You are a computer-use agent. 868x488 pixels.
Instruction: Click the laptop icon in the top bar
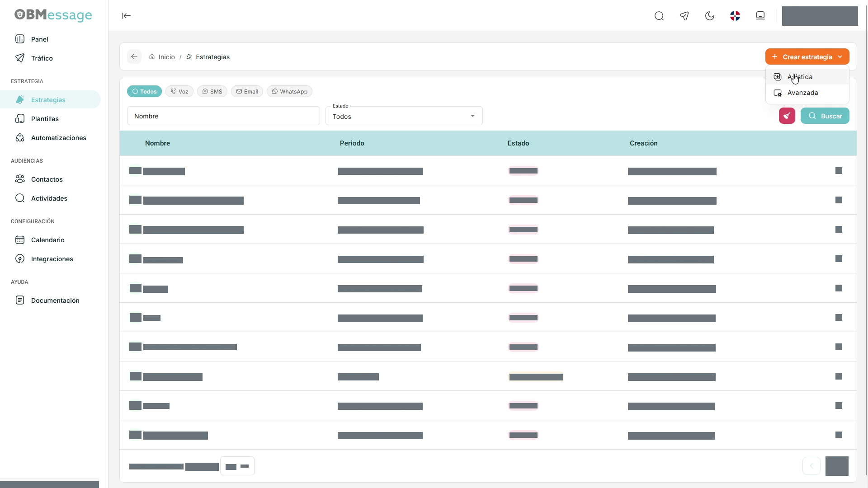click(760, 16)
